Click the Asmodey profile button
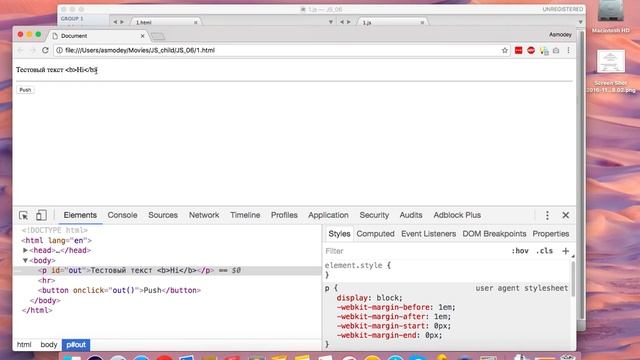Image resolution: width=640 pixels, height=360 pixels. [x=560, y=35]
